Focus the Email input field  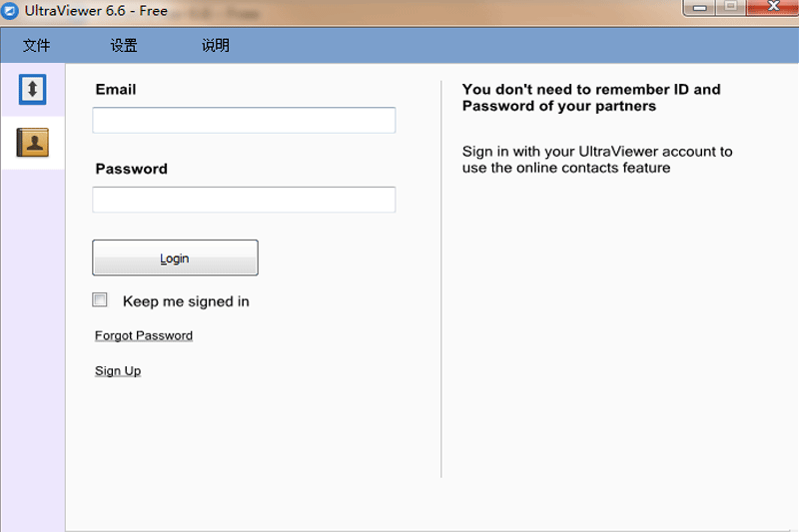244,121
